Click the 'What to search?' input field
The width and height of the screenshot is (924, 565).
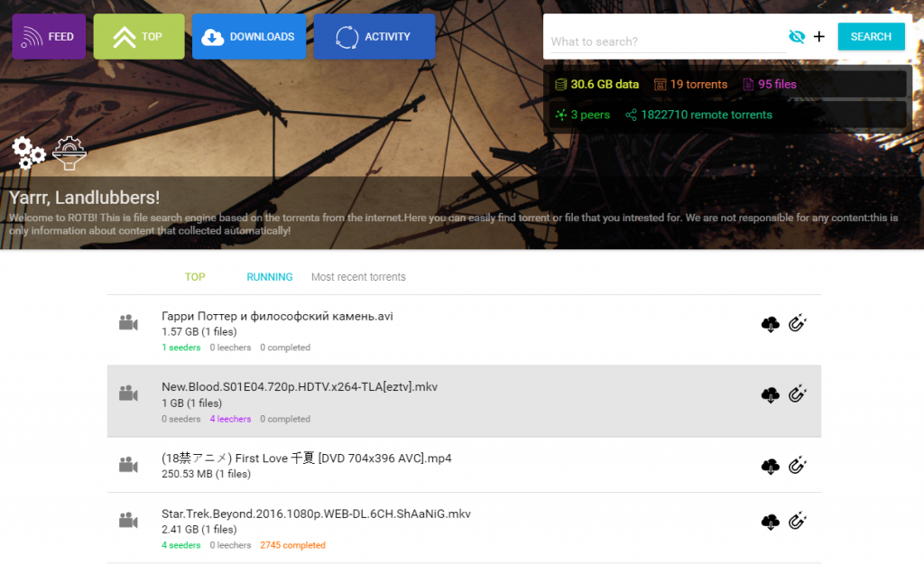tap(666, 42)
